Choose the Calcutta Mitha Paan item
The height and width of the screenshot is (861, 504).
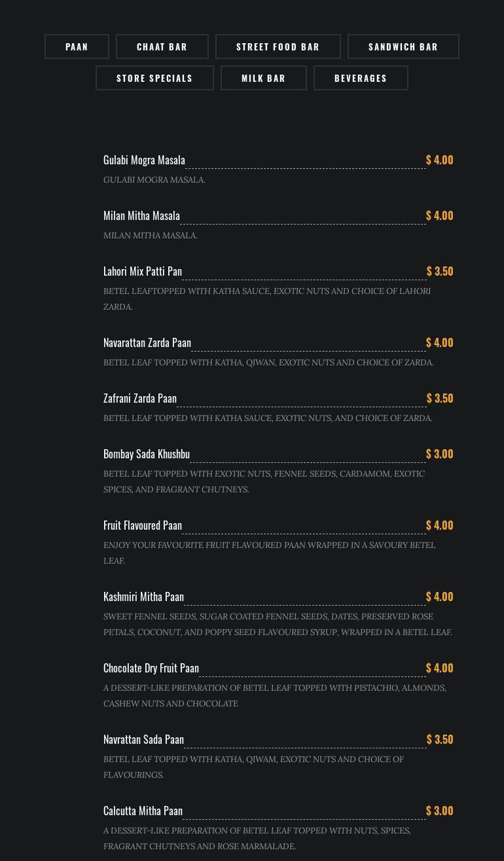[143, 811]
